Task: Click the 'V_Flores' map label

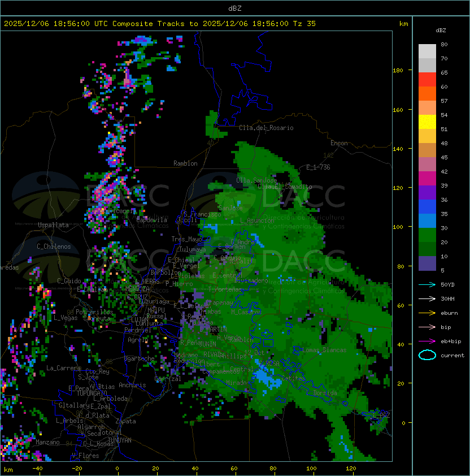Action: click(x=85, y=456)
